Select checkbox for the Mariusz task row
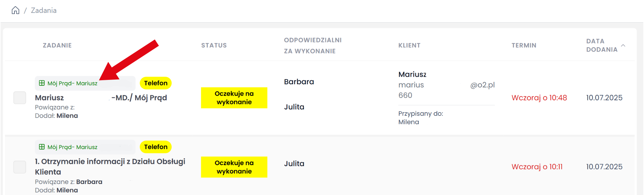The width and height of the screenshot is (644, 195). (20, 98)
